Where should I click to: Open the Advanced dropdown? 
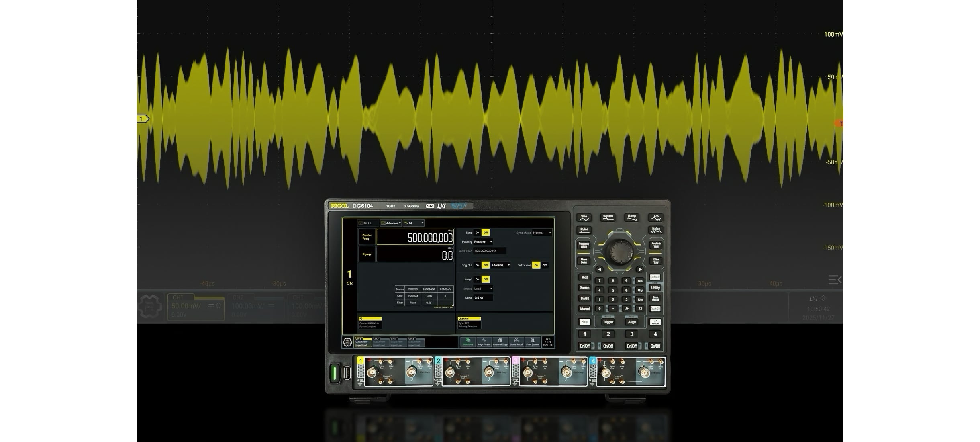[391, 223]
